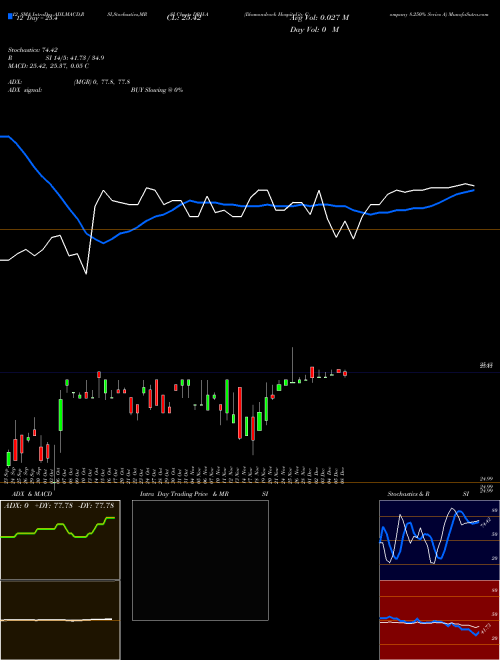The image size is (500, 660).
Task: Select the 'Avg Vol: 0.027 M' text
Action: pos(319,18)
